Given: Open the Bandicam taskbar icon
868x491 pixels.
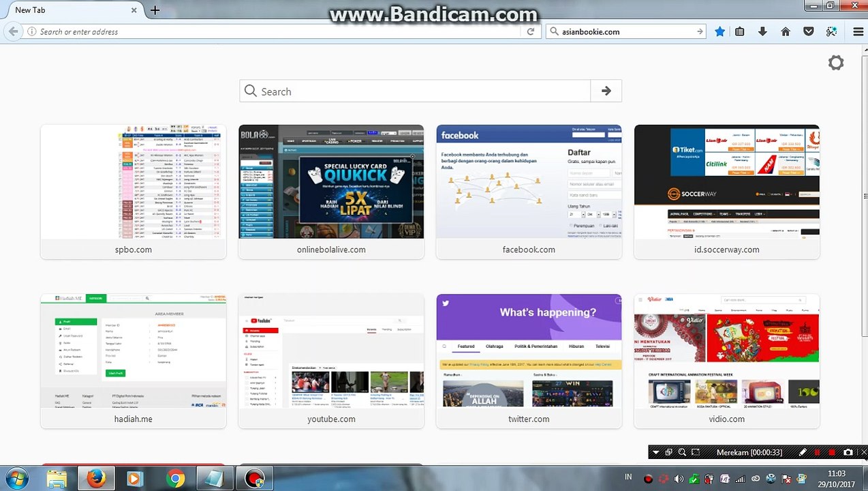Looking at the screenshot, I should [255, 479].
